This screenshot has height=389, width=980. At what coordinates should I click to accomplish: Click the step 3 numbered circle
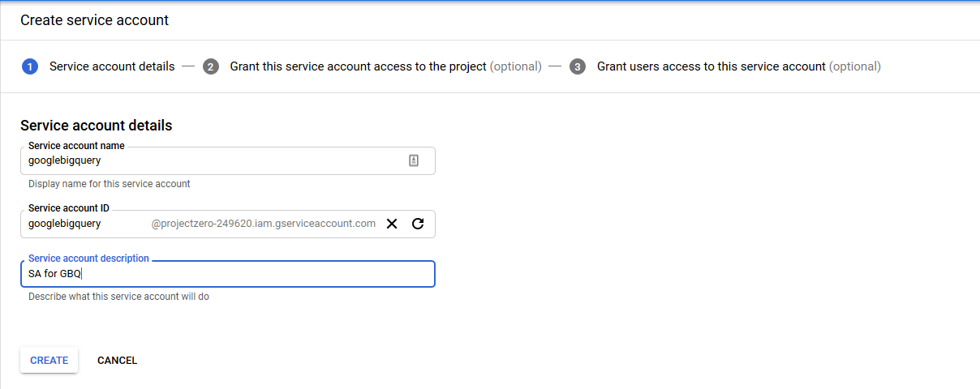coord(578,66)
